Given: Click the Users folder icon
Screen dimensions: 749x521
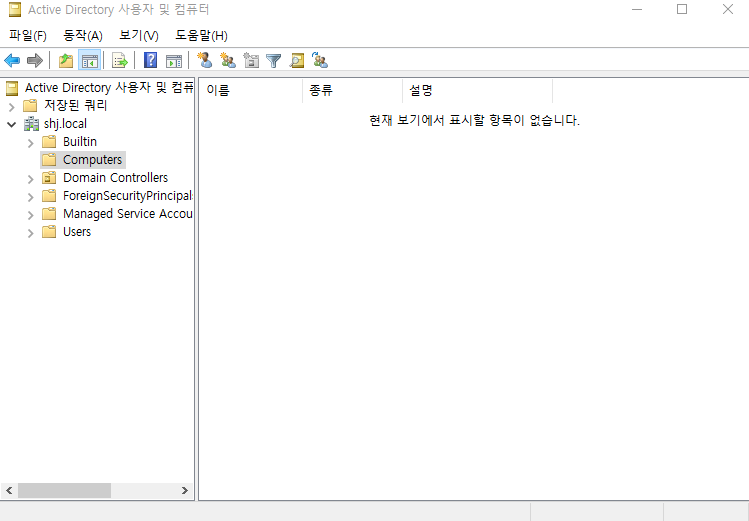Looking at the screenshot, I should point(49,232).
